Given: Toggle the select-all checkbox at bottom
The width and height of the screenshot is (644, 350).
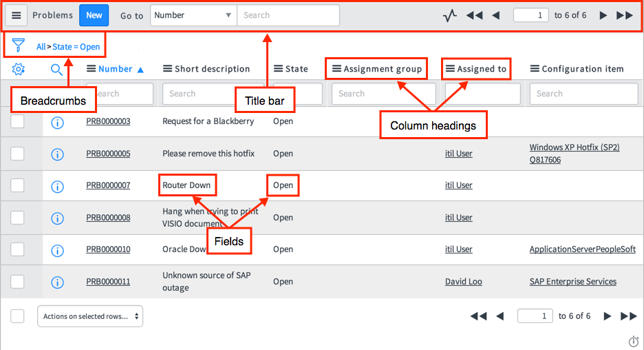Looking at the screenshot, I should point(18,316).
